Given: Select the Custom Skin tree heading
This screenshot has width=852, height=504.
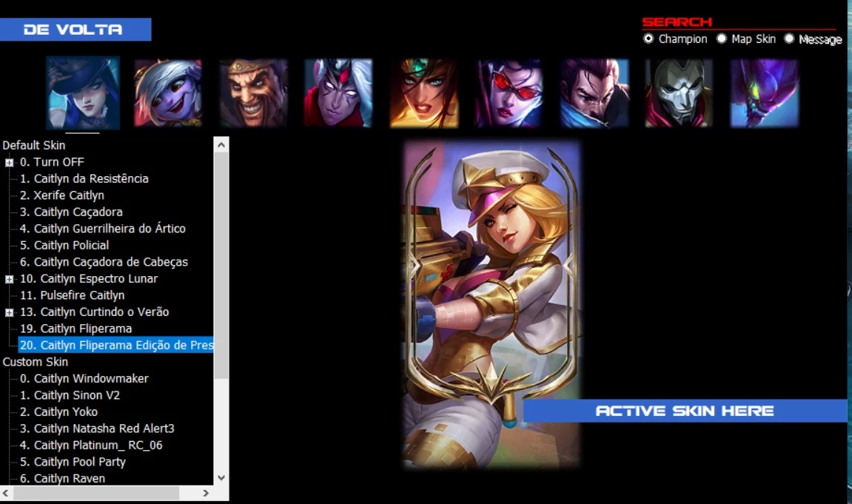Looking at the screenshot, I should point(36,362).
